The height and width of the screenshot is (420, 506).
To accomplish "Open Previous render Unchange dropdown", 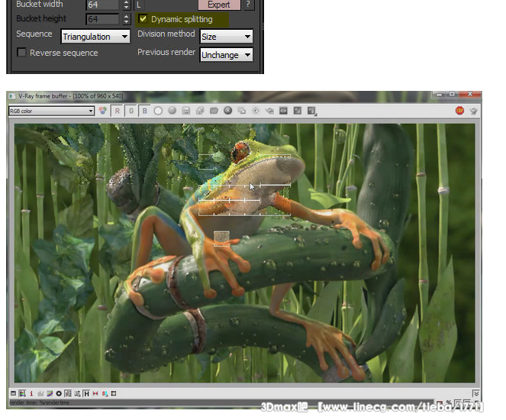I will pyautogui.click(x=226, y=55).
